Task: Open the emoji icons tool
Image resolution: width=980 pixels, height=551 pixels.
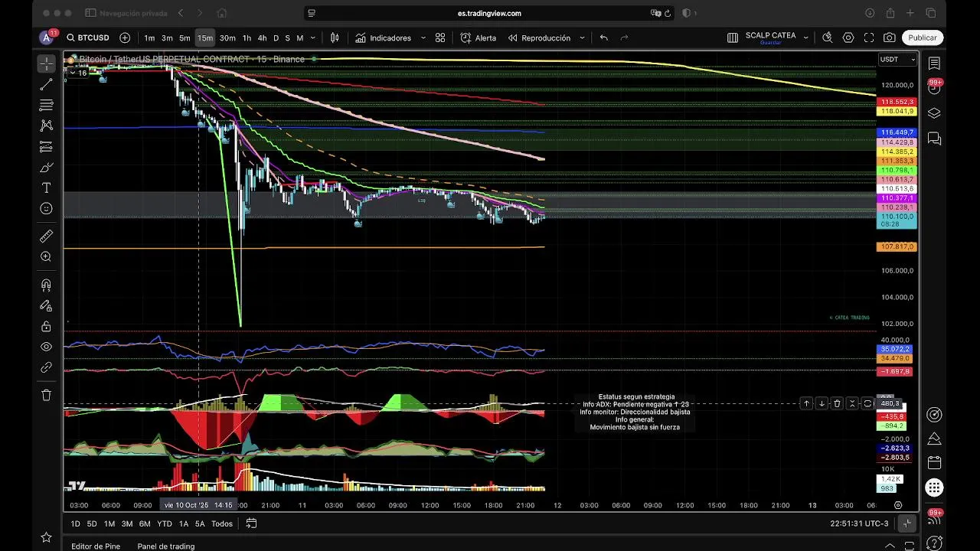Action: coord(46,208)
